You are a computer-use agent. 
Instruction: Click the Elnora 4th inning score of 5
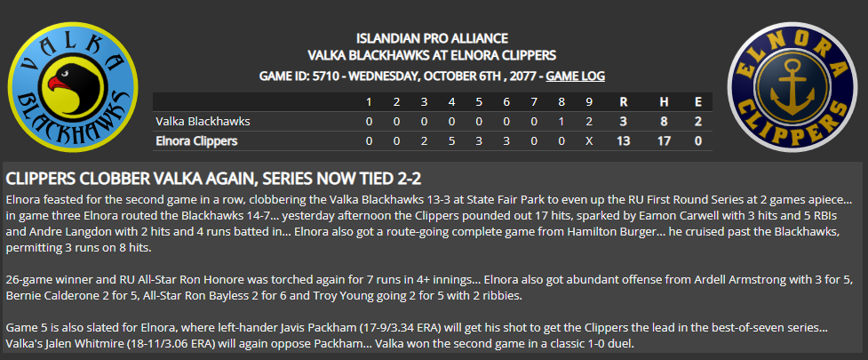click(x=451, y=141)
